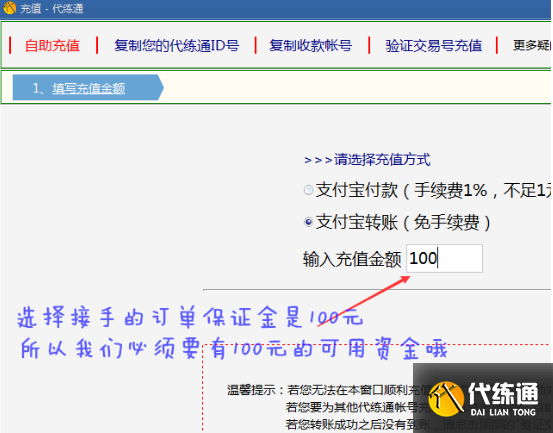This screenshot has height=433, width=553.
Task: Click the >>>请选择充值方式 heading text
Action: pyautogui.click(x=367, y=160)
